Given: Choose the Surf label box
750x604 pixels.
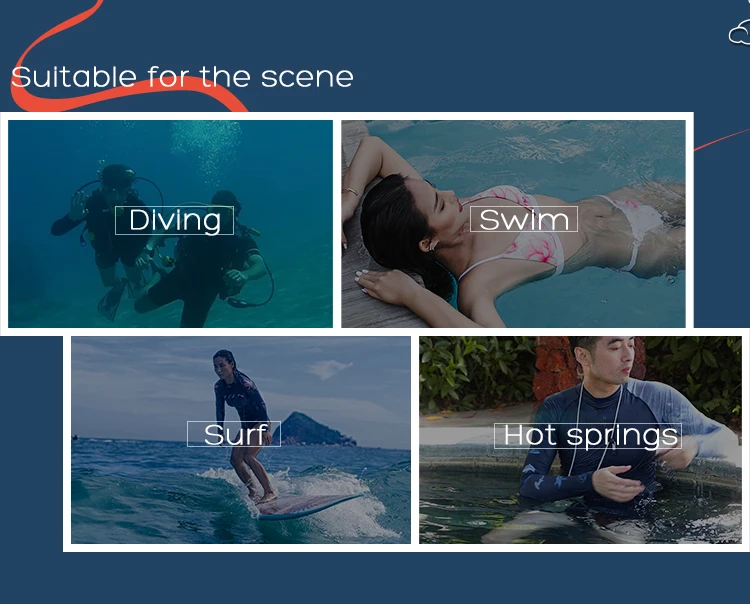Looking at the screenshot, I should 234,434.
